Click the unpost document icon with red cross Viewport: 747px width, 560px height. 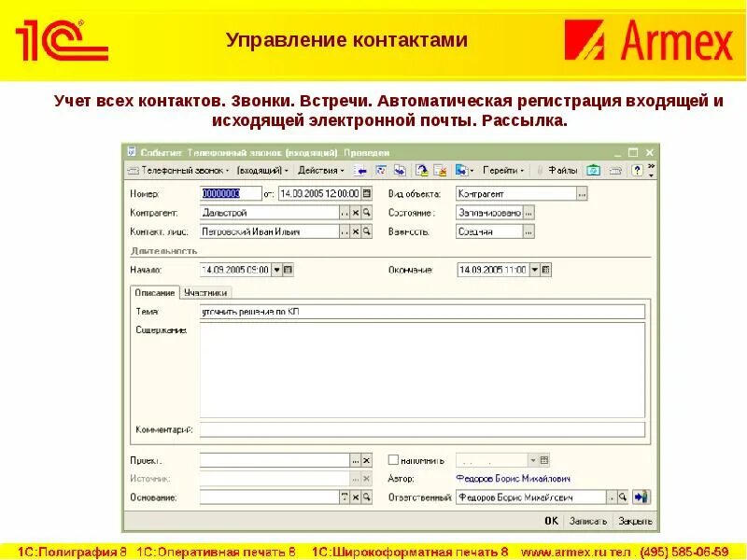coord(440,171)
